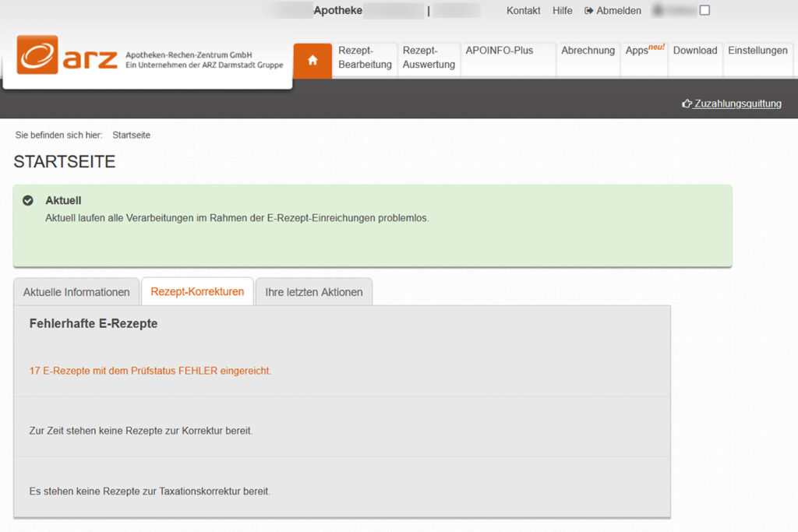The width and height of the screenshot is (798, 532).
Task: Open the Kontakt link
Action: click(x=523, y=11)
